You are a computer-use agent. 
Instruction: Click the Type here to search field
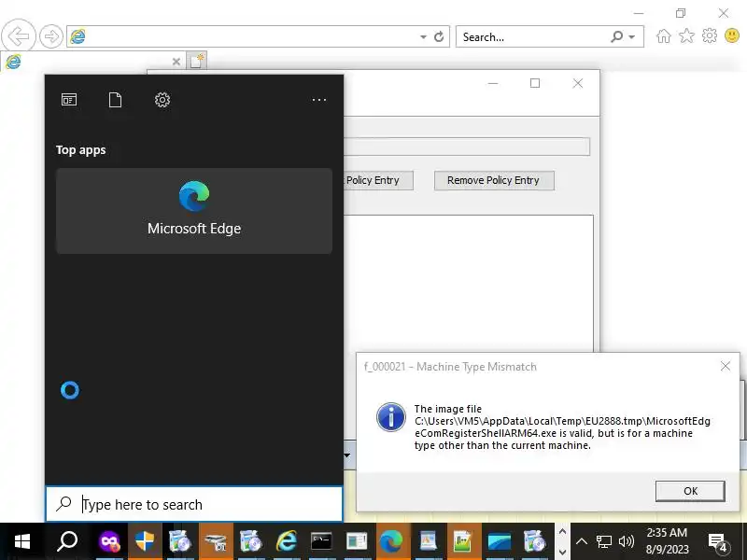coord(194,504)
